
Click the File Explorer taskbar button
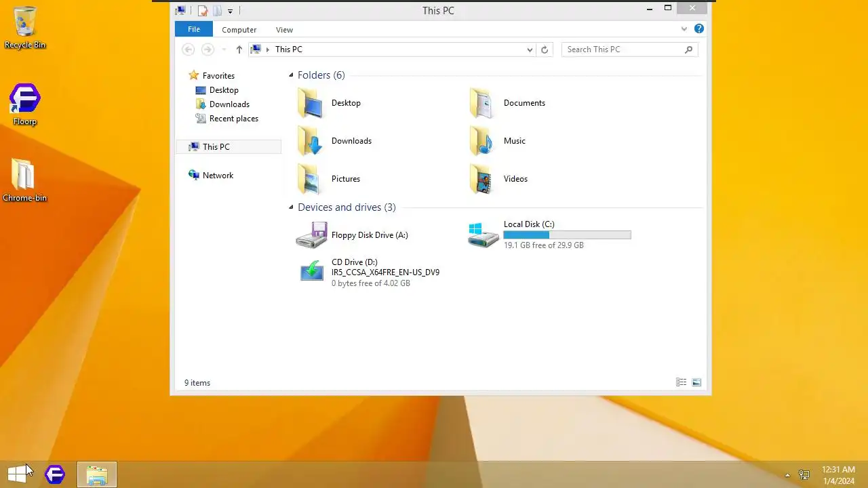tap(97, 474)
